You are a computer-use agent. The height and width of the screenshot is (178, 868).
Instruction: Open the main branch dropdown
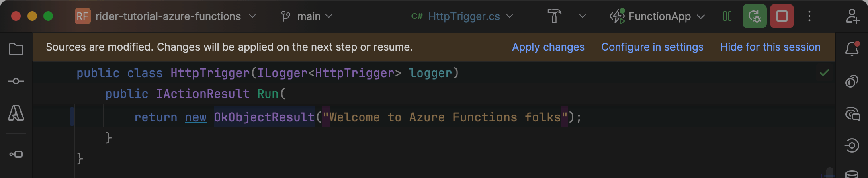click(307, 16)
